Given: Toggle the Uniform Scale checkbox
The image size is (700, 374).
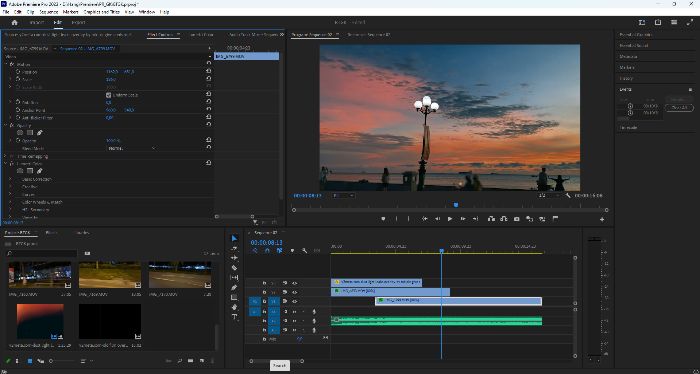Looking at the screenshot, I should [108, 95].
